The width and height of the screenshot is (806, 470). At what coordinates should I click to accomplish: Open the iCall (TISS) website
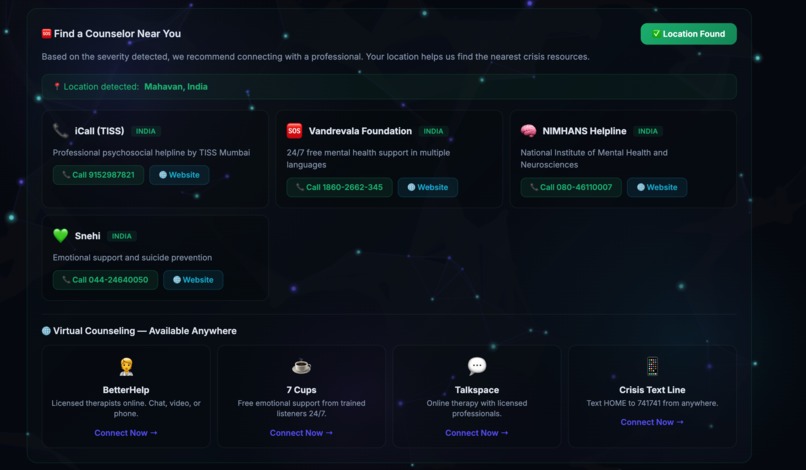179,175
